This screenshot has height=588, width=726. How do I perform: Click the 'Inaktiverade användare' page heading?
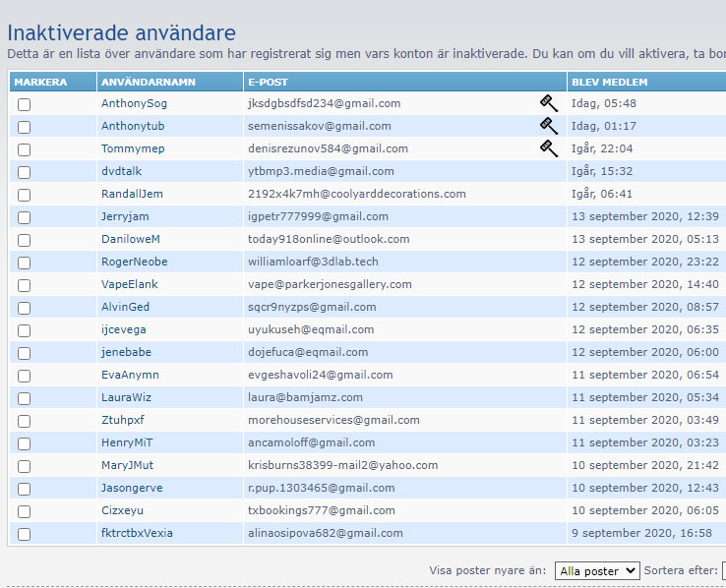coord(121,32)
